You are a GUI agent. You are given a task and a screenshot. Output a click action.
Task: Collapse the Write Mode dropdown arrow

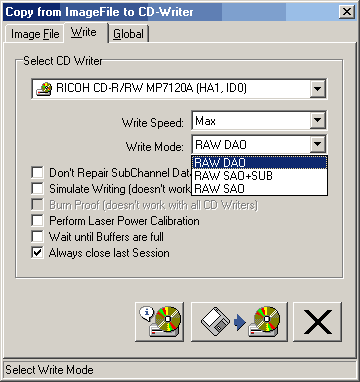coord(318,144)
